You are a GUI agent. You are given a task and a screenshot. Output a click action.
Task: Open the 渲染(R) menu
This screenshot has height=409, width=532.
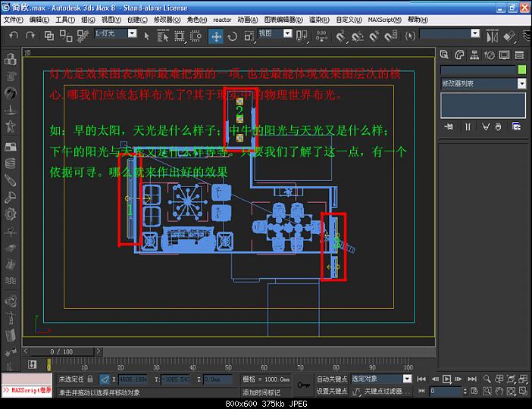(318, 20)
